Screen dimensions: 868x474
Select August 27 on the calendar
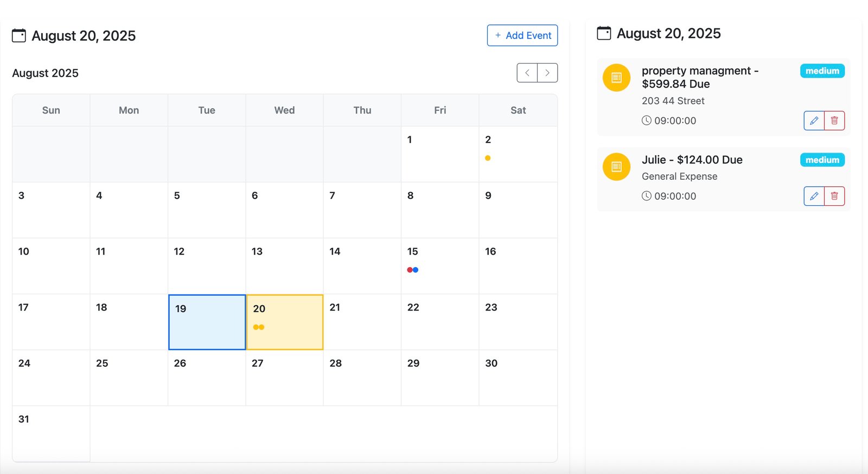[x=284, y=377]
